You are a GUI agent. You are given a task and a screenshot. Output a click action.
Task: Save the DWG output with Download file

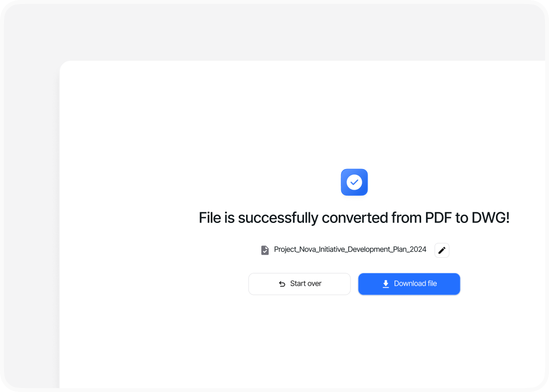409,284
